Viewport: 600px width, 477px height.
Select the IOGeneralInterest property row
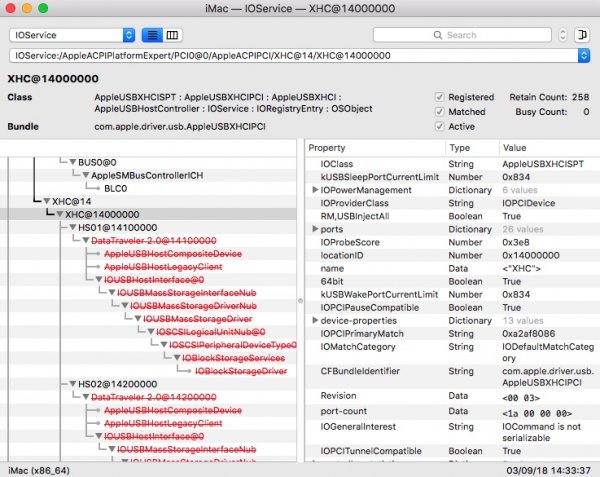(x=453, y=432)
